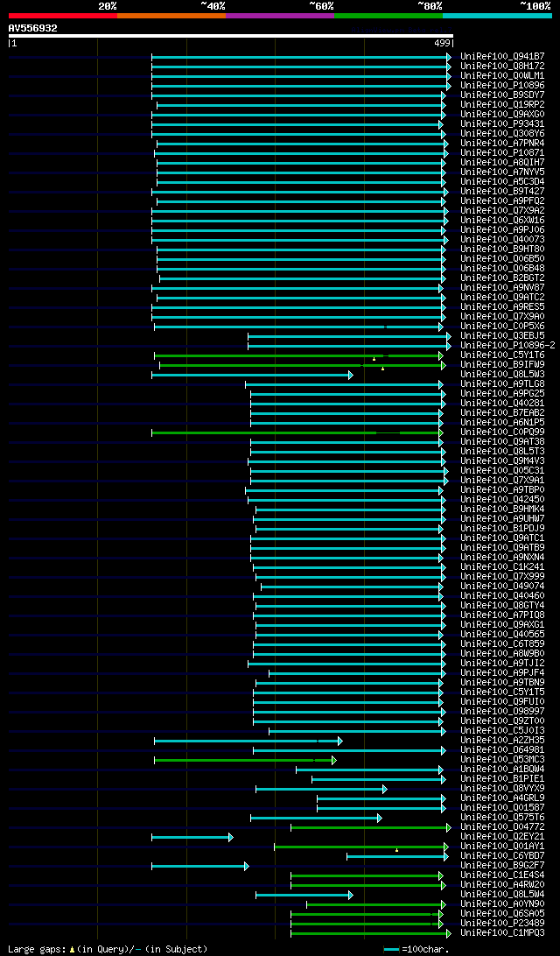
Task: Select label UniRef100_P23489
Action: tap(503, 924)
